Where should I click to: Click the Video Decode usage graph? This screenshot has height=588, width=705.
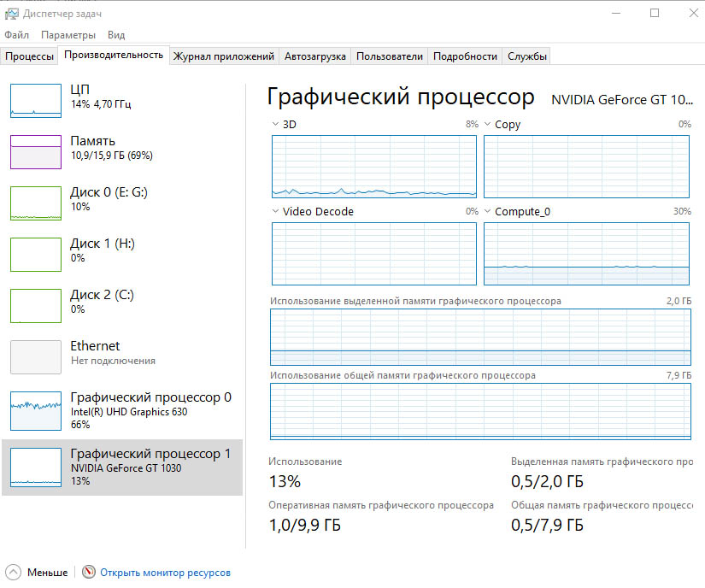pos(374,254)
